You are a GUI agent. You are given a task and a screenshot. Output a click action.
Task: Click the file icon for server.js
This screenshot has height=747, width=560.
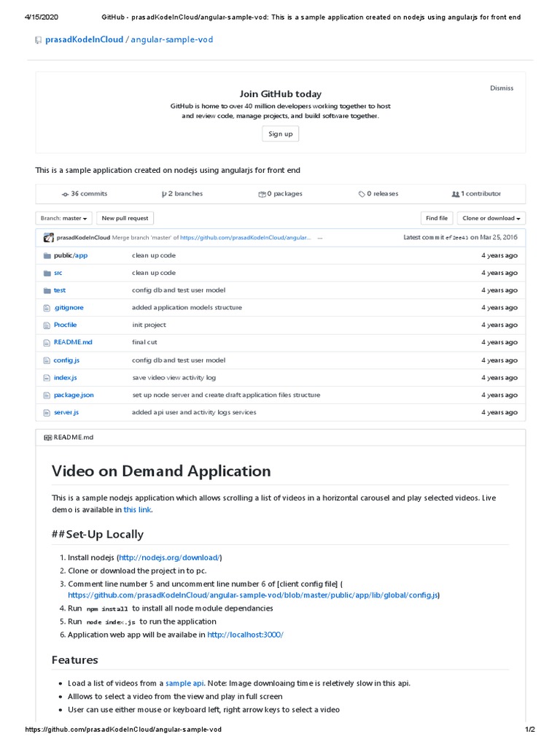[47, 413]
